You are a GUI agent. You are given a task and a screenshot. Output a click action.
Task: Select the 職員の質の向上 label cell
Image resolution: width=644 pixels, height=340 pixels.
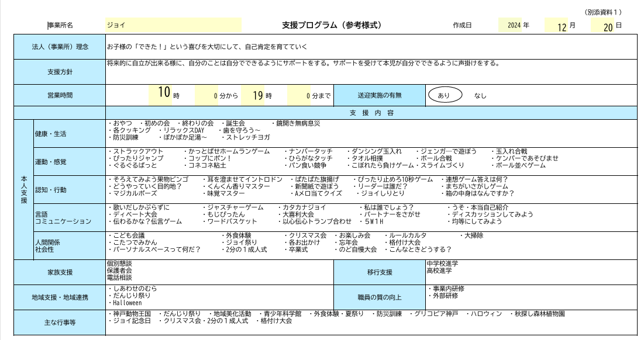[380, 297]
